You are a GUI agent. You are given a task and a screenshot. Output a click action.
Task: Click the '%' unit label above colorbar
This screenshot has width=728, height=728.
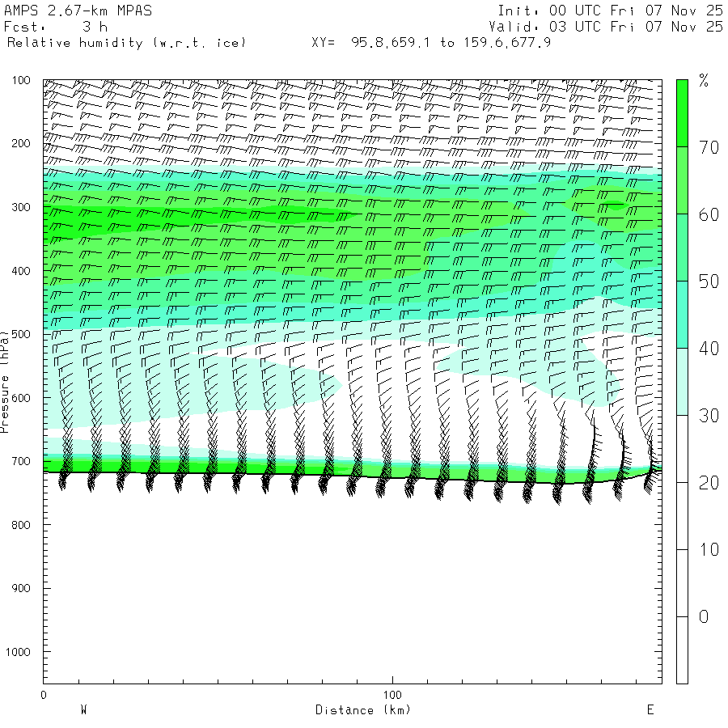pos(704,81)
